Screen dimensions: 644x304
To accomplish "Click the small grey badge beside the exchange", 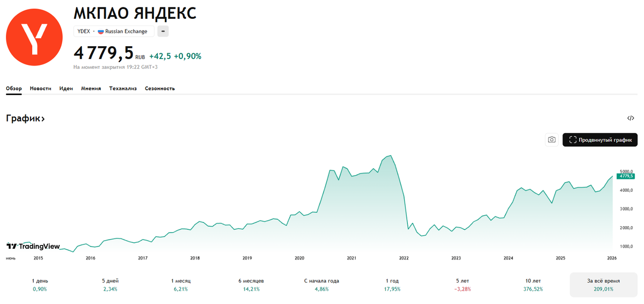I will (x=163, y=31).
